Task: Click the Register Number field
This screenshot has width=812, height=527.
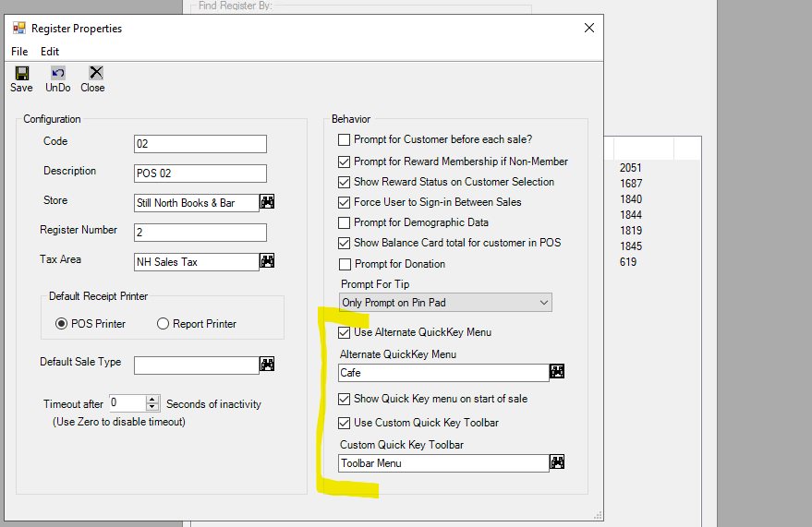Action: click(200, 233)
